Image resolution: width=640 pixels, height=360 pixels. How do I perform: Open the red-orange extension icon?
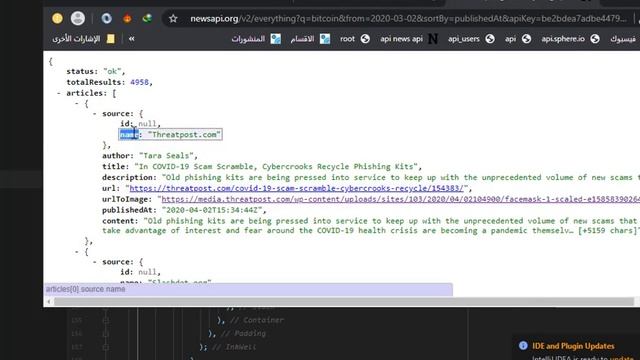(x=127, y=18)
